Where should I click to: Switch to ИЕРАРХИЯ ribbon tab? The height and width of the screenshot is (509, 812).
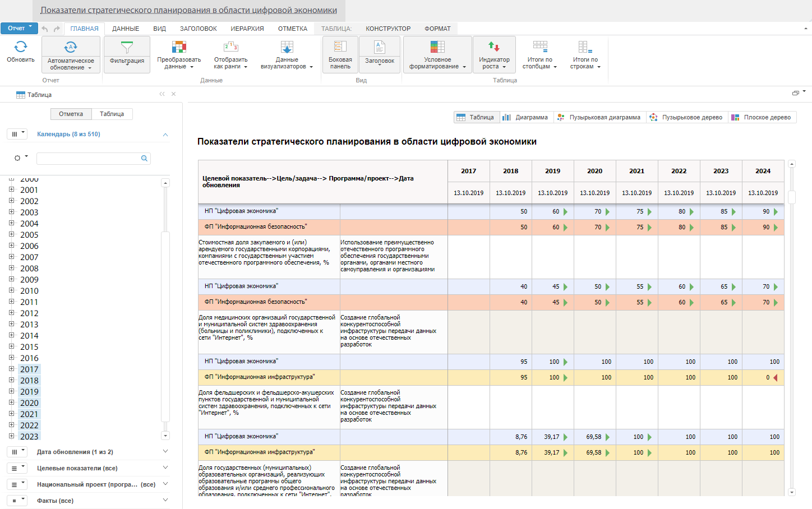pyautogui.click(x=247, y=29)
